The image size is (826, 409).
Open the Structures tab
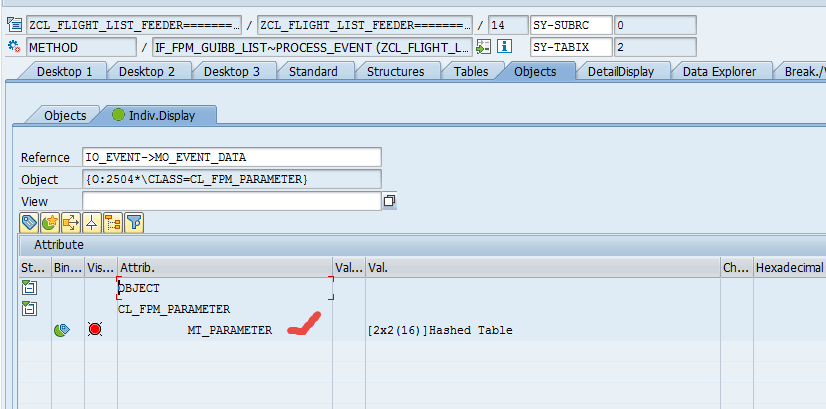pyautogui.click(x=395, y=71)
